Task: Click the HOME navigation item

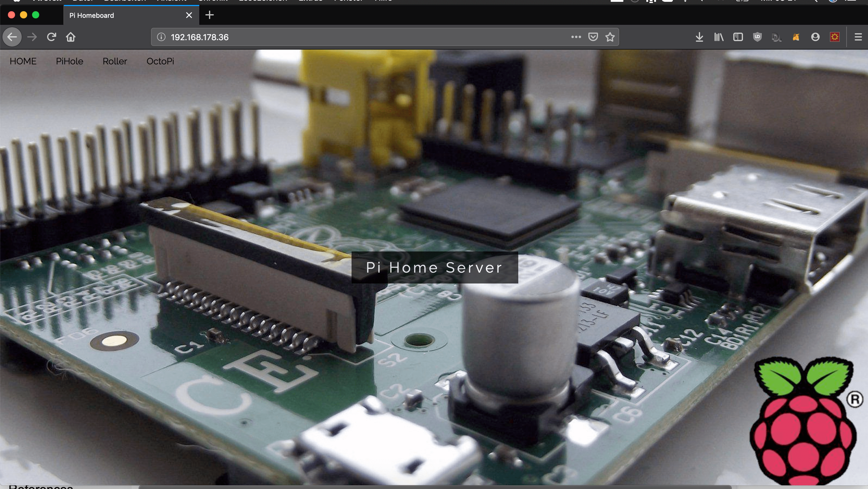Action: click(x=23, y=61)
